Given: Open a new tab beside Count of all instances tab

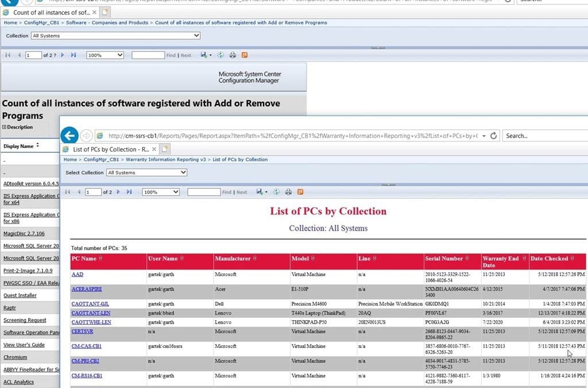Looking at the screenshot, I should [105, 13].
